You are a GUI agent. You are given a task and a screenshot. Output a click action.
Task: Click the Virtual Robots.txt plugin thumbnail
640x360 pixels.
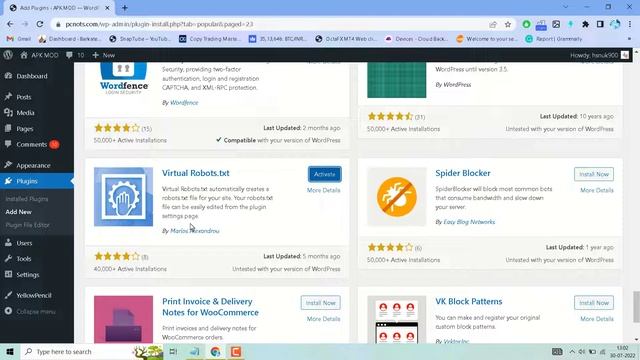123,197
